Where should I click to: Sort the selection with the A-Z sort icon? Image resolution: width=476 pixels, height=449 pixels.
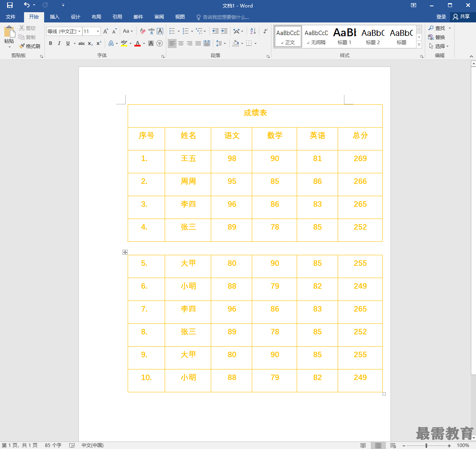pos(253,31)
